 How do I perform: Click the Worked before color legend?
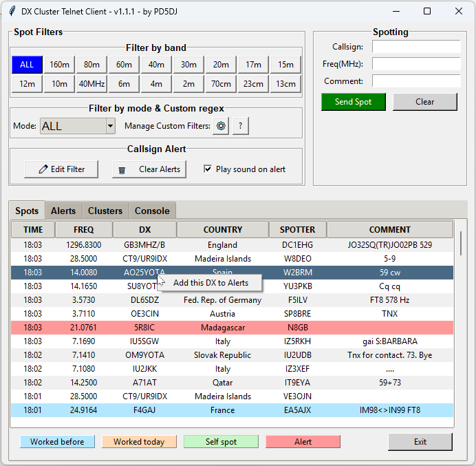57,442
